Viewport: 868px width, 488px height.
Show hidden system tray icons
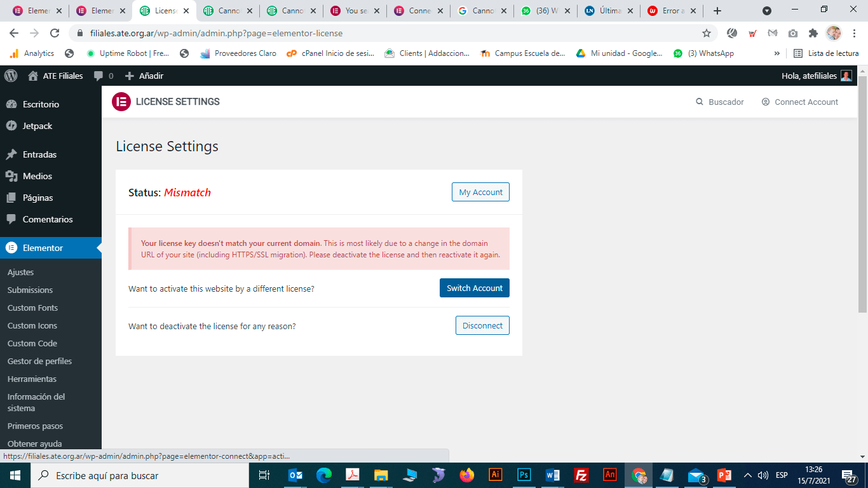point(748,475)
